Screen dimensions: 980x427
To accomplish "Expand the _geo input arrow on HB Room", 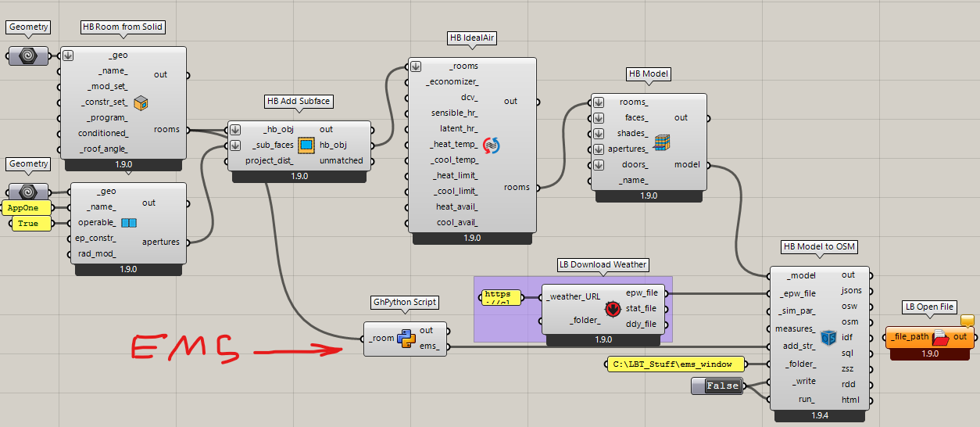I will coord(68,56).
